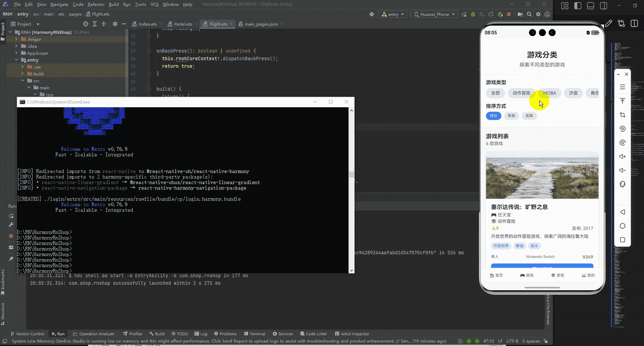The image size is (644, 346).
Task: Open the Code Linter tool window
Action: click(x=313, y=334)
